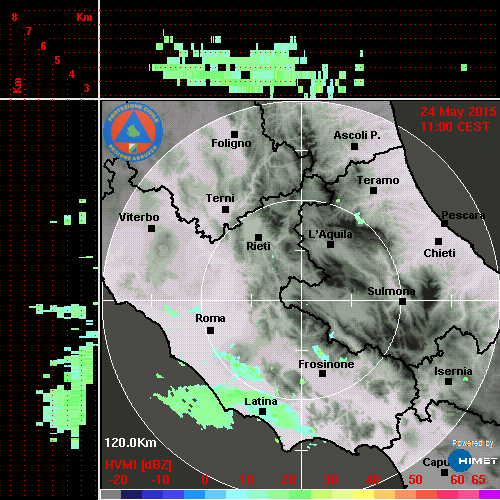Select the Terni city marker
Viewport: 500px width, 500px height.
click(x=226, y=210)
